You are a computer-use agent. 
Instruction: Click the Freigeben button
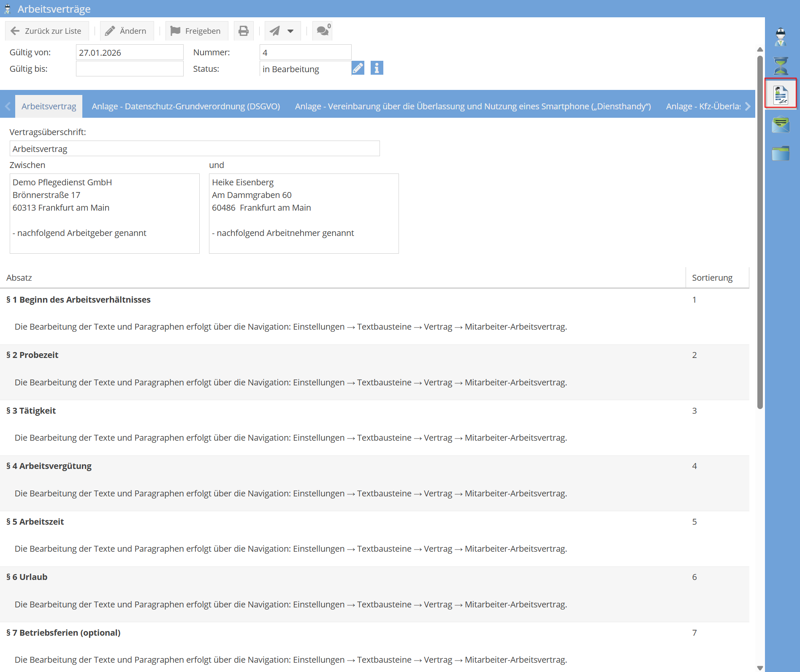click(x=196, y=31)
